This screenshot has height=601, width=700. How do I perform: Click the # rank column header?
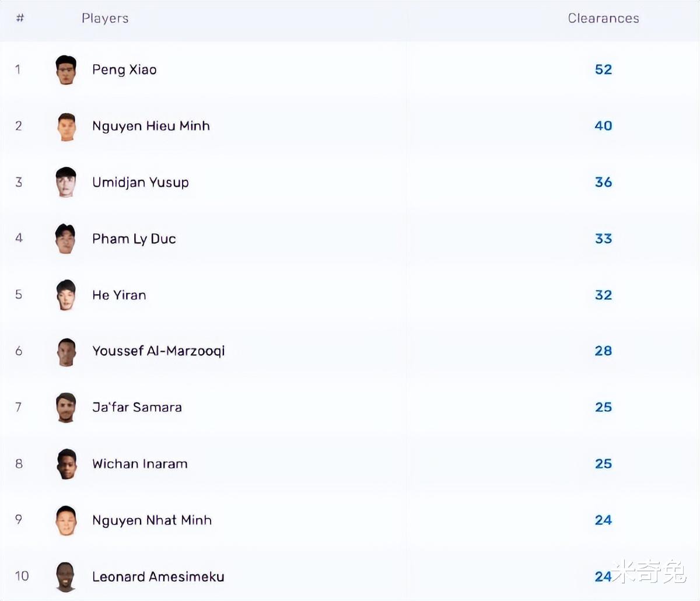[x=20, y=19]
